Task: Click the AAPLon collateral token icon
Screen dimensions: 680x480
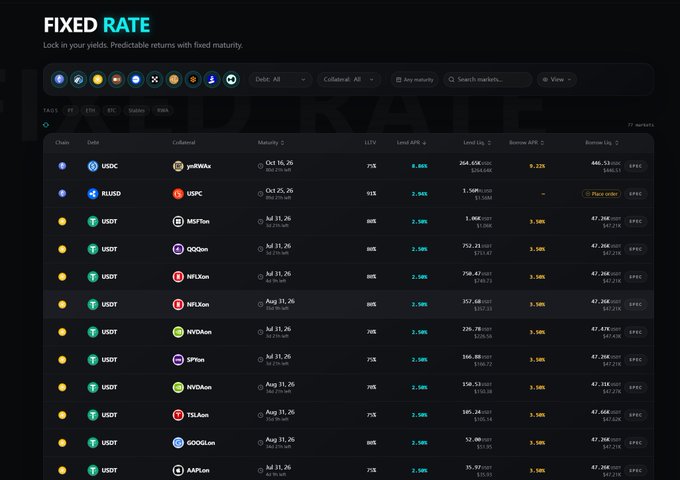Action: [178, 470]
